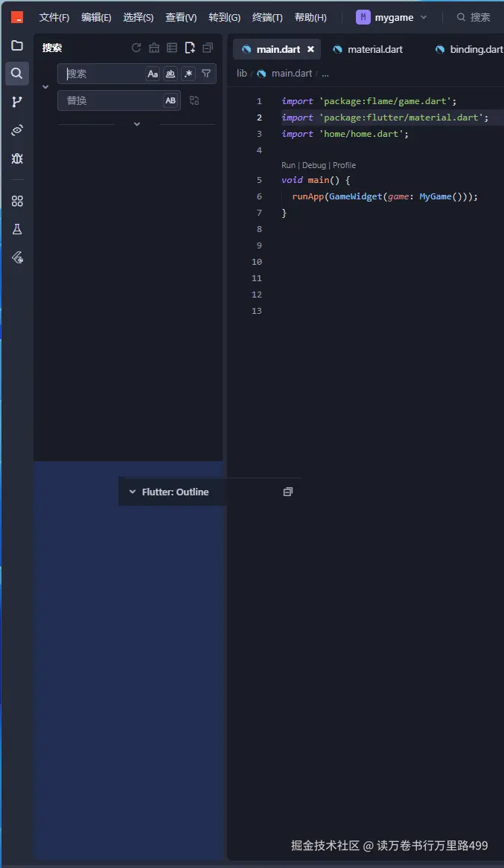Switch to the material.dart tab
504x868 pixels.
(x=374, y=49)
